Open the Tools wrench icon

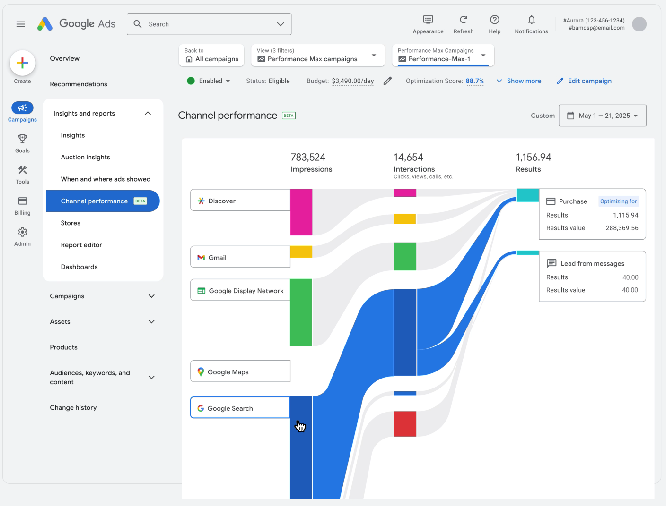coord(23,170)
